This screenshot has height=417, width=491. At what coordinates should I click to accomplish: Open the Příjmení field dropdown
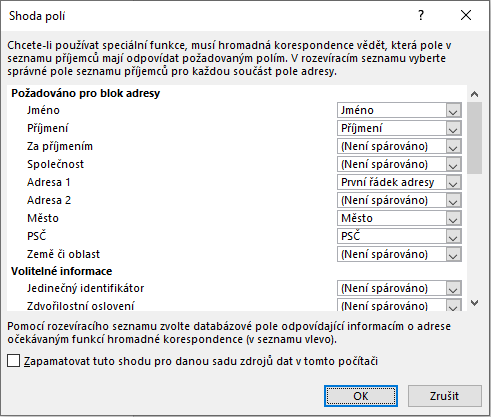coord(399,128)
